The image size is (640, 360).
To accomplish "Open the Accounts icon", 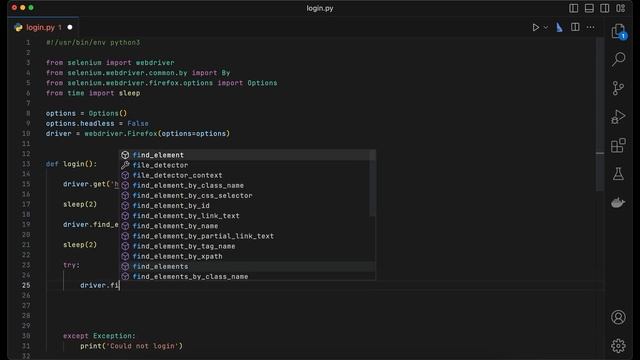I will (x=618, y=317).
